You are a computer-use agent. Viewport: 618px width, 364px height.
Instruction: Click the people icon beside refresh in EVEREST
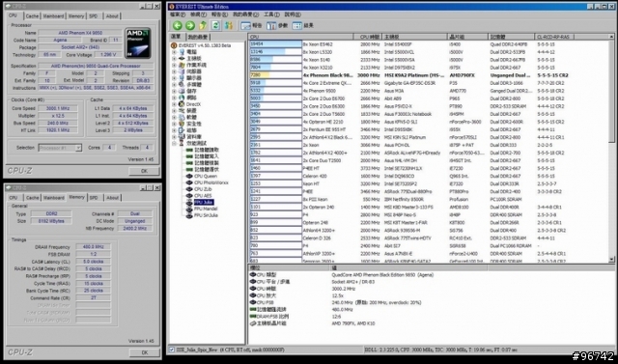(229, 26)
